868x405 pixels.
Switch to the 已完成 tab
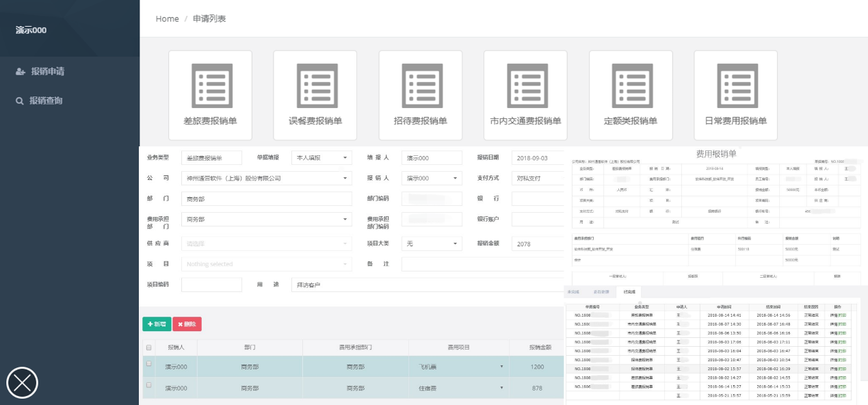pos(629,292)
